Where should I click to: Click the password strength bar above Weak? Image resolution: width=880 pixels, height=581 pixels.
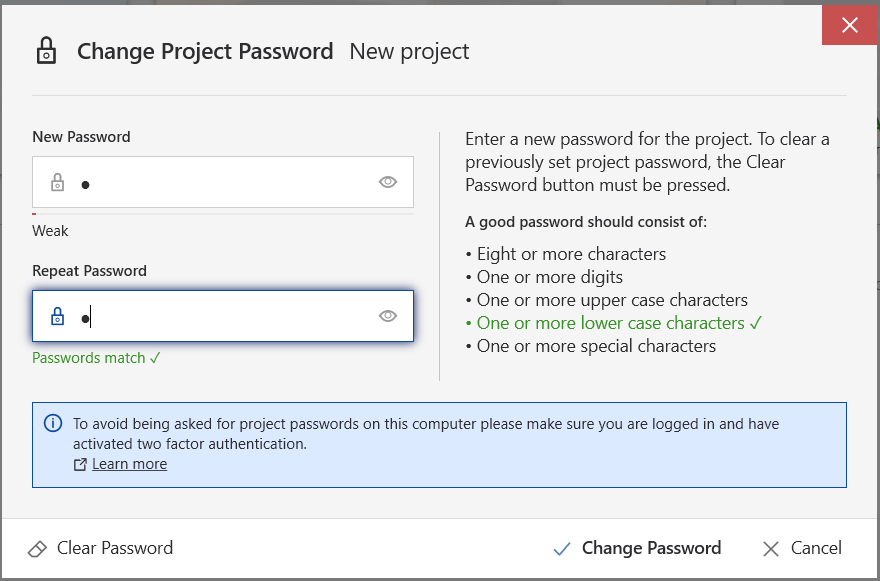coord(223,214)
